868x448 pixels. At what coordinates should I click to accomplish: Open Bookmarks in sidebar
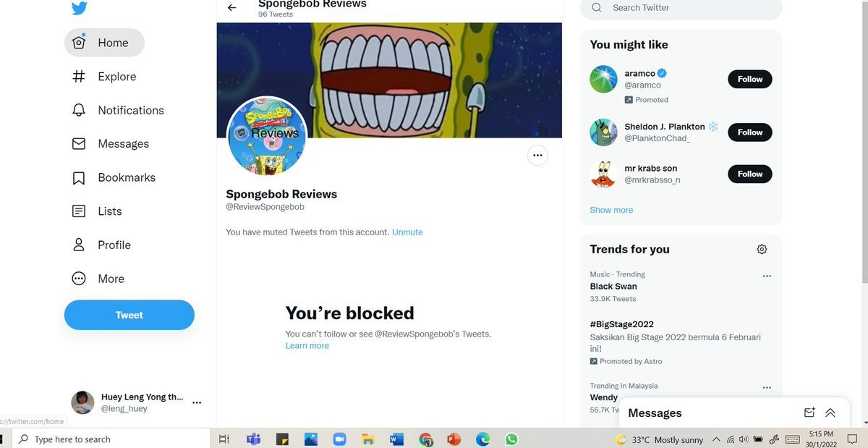pos(114,177)
